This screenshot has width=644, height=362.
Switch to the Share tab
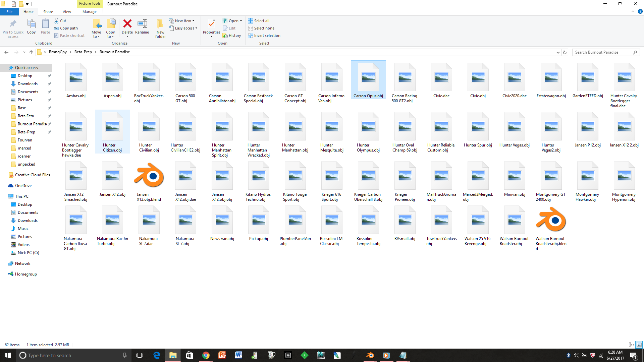[48, 12]
